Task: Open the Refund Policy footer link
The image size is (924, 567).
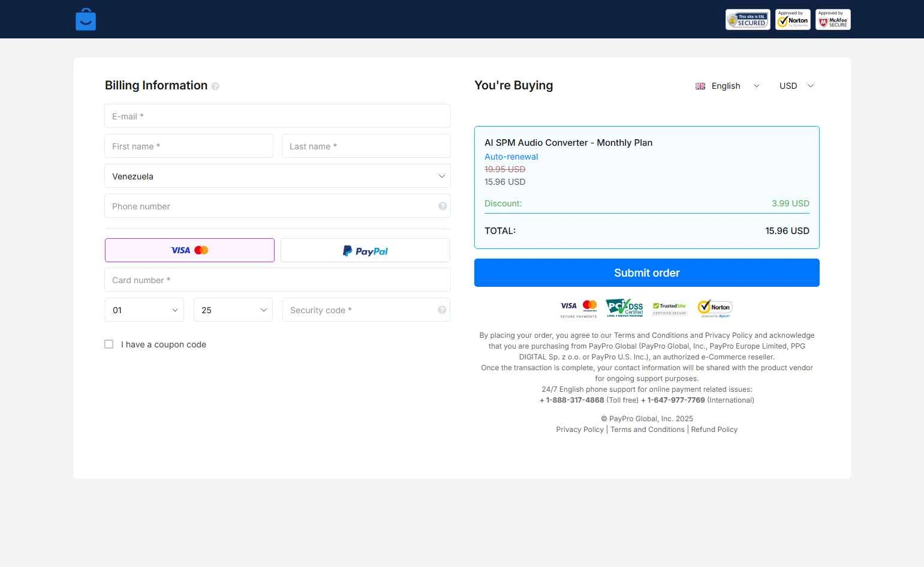Action: point(714,430)
